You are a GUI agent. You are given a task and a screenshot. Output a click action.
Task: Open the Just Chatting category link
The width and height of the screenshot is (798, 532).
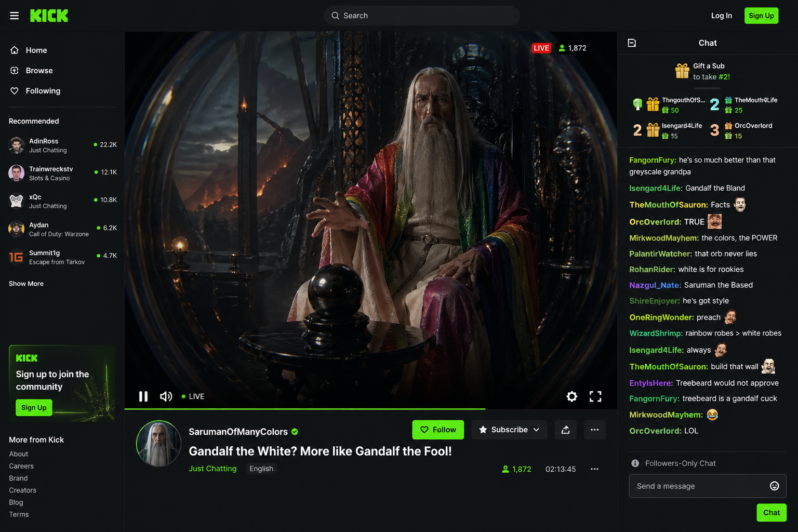(212, 469)
